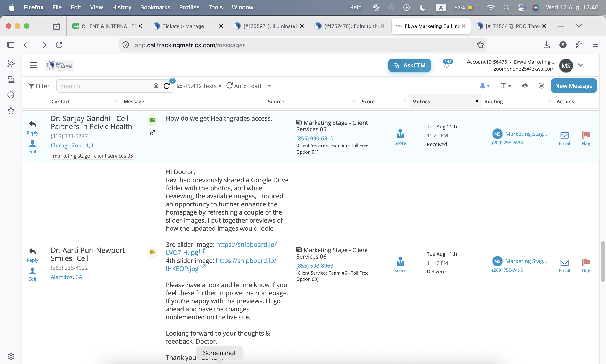Open history clock sidebar icon
Screen dimensions: 606x364
[x=11, y=95]
